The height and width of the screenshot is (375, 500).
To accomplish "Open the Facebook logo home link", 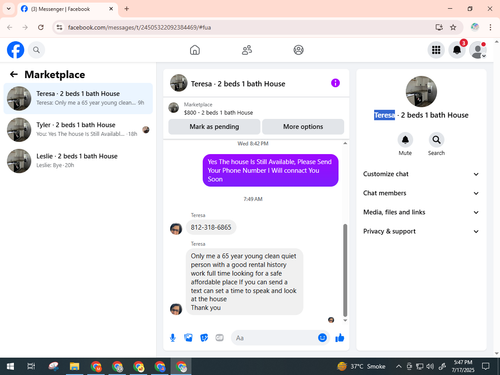I will 16,50.
